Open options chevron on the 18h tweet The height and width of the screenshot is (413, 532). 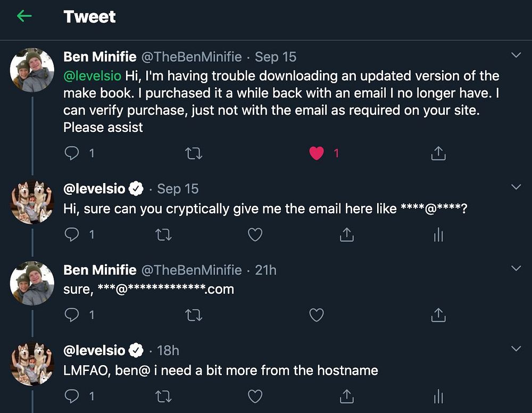pyautogui.click(x=516, y=349)
